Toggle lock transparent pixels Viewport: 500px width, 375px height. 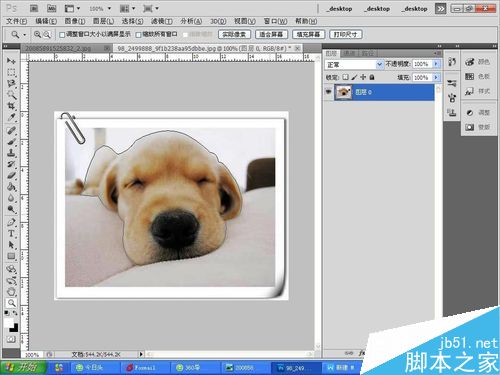[x=346, y=77]
